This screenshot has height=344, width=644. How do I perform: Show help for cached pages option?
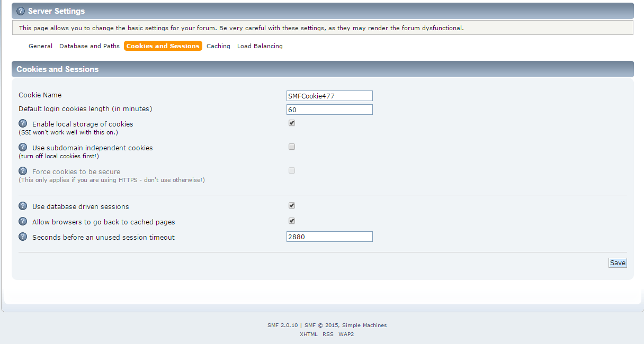pos(23,221)
